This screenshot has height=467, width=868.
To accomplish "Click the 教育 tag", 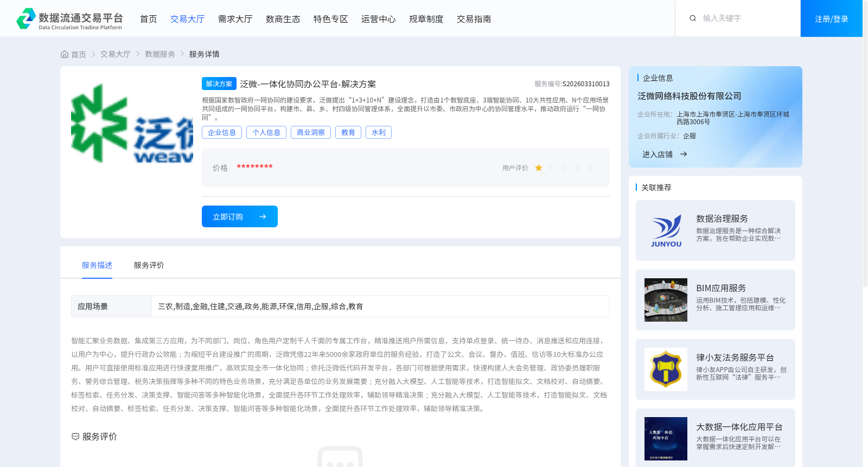I will (x=348, y=132).
